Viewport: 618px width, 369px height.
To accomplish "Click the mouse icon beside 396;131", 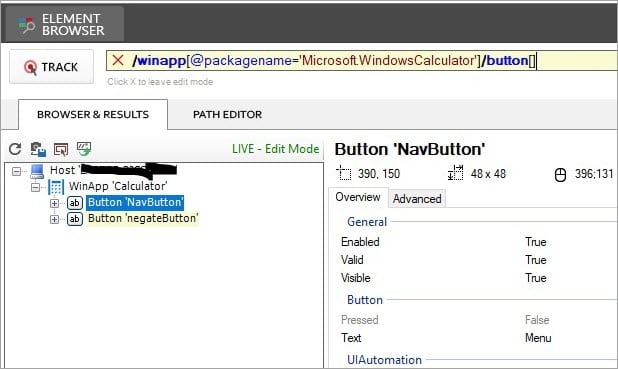I will click(560, 174).
